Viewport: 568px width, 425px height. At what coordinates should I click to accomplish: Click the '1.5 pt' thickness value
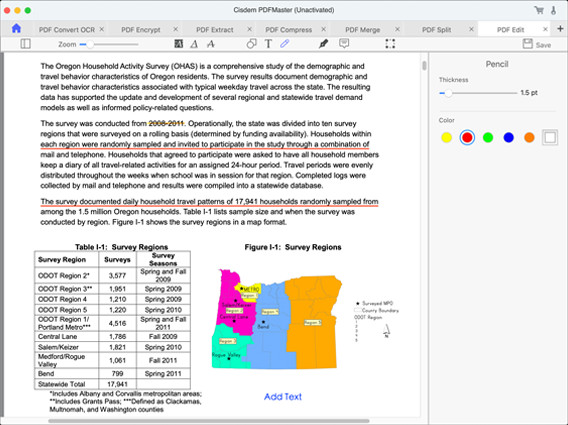529,93
